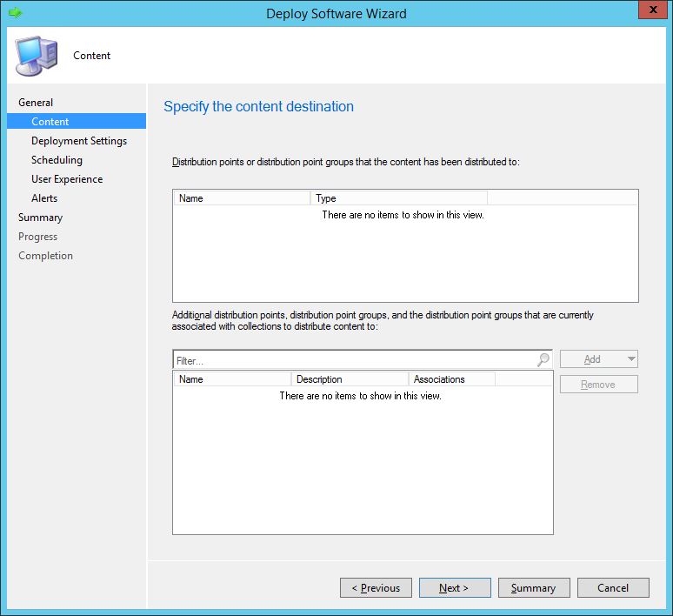Select the Content step in sidebar
673x616 pixels.
pos(77,121)
